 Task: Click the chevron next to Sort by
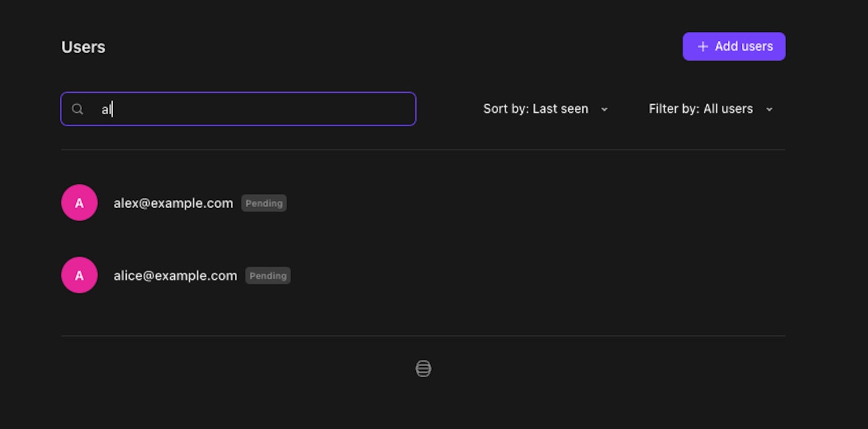604,110
